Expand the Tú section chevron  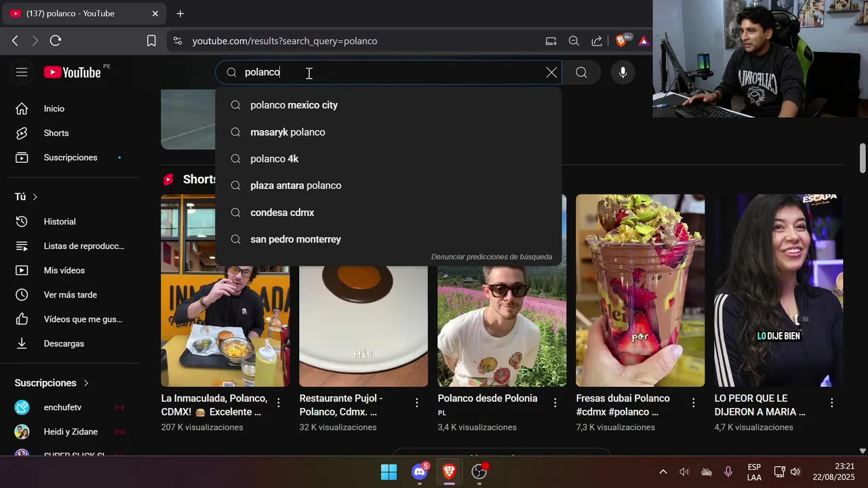(x=35, y=197)
